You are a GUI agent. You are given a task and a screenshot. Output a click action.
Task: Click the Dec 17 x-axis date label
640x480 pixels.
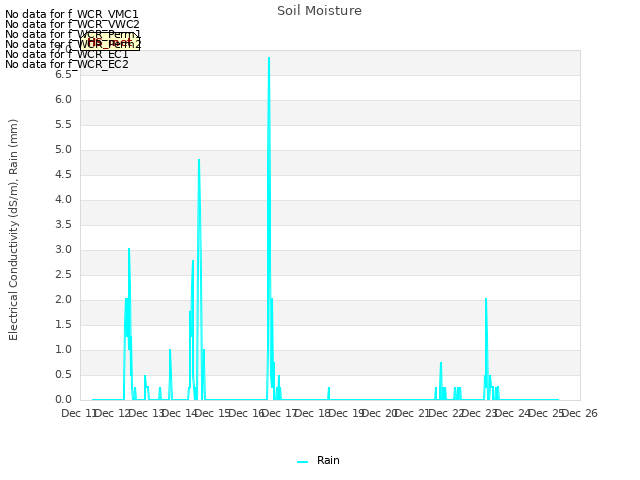point(280,413)
